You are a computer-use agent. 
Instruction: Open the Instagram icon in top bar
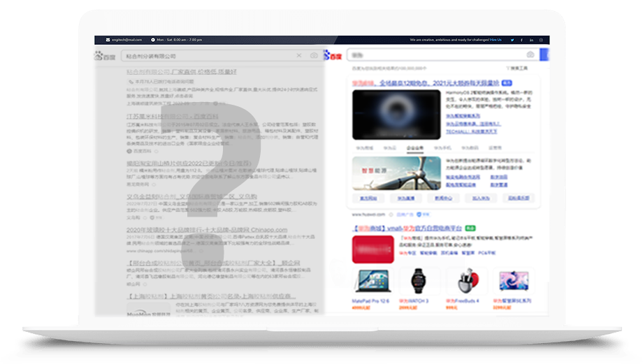click(x=541, y=40)
